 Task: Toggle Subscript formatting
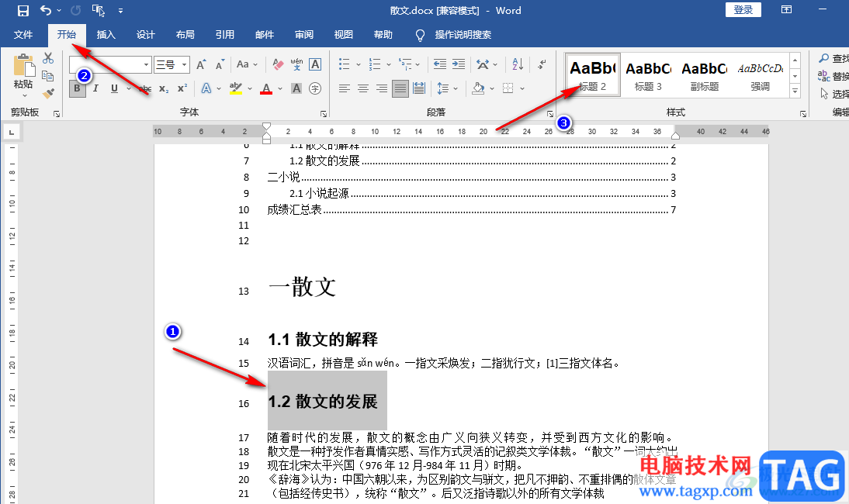tap(164, 88)
